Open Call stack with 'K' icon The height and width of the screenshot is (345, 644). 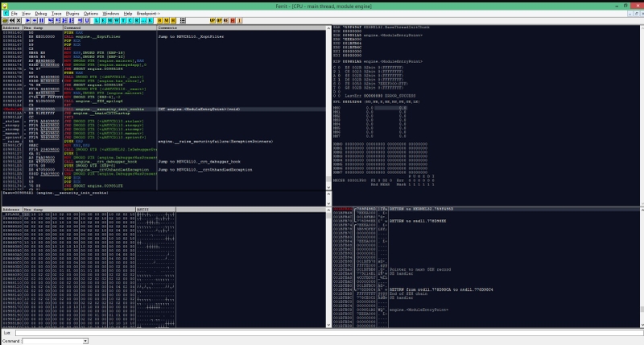click(150, 21)
